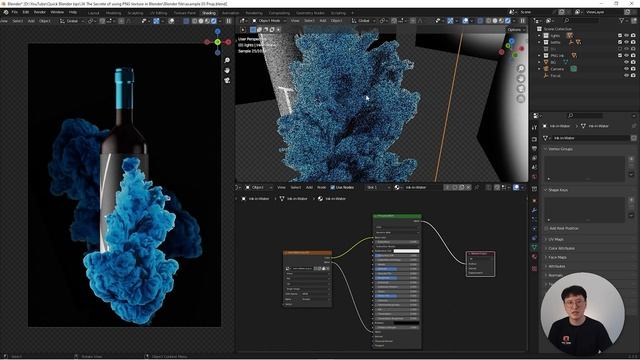The image size is (640, 360).
Task: Toggle show gizmo in right viewport header
Action: [x=450, y=20]
